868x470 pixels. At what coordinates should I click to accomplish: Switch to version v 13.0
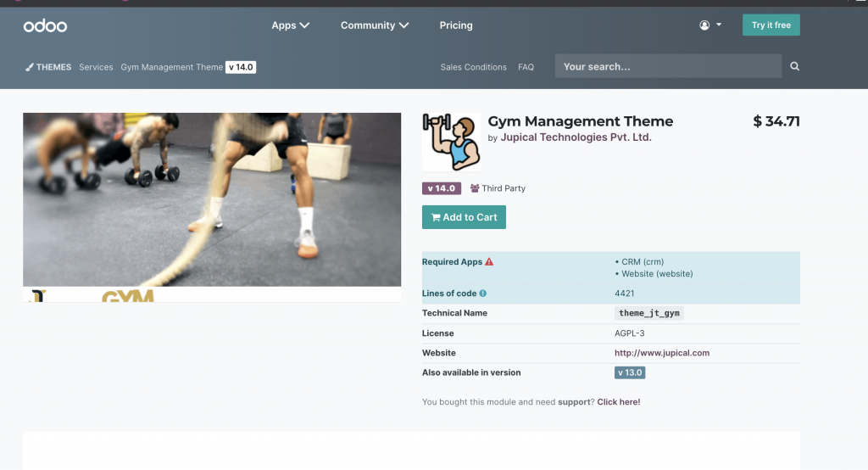[x=630, y=372]
